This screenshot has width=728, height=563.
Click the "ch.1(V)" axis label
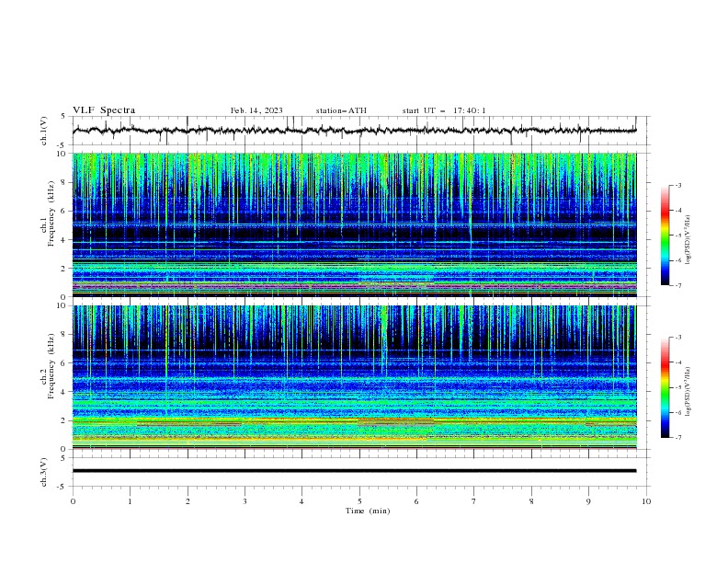[44, 131]
